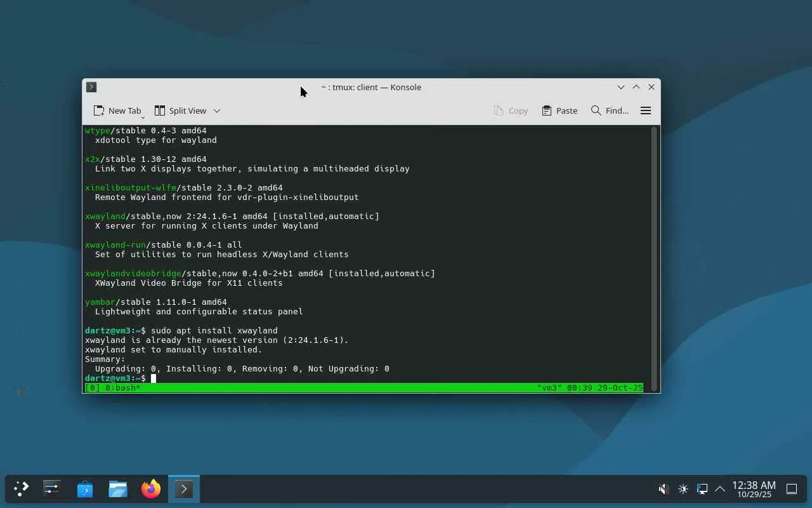This screenshot has height=508, width=812.
Task: Click the 'xdotool type for wayland' description
Action: point(156,140)
